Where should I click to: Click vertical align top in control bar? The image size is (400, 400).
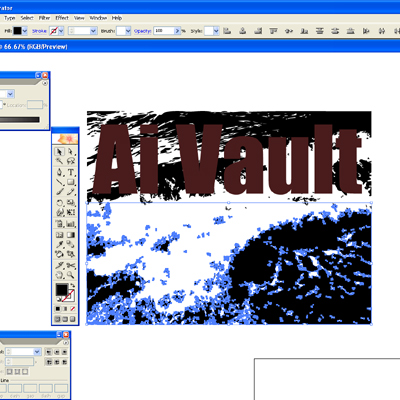click(273, 31)
